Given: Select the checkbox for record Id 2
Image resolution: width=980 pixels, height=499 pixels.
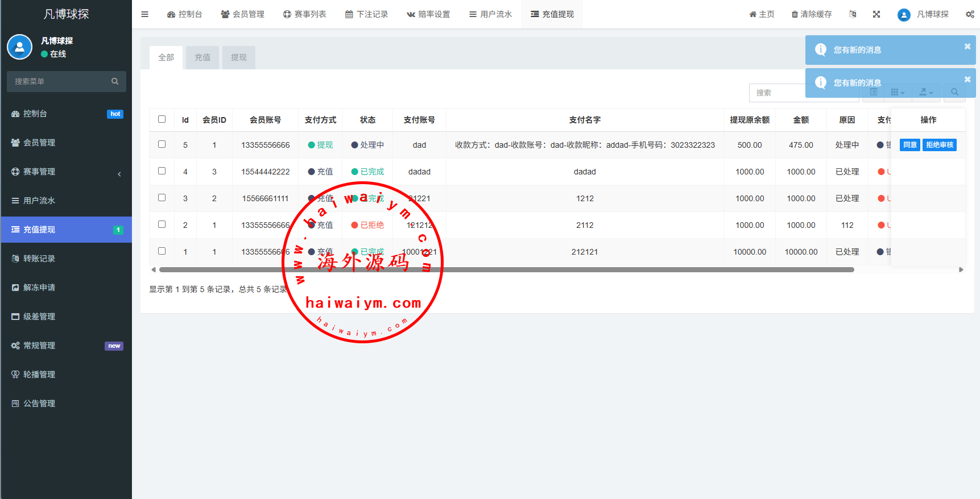Looking at the screenshot, I should click(x=162, y=224).
